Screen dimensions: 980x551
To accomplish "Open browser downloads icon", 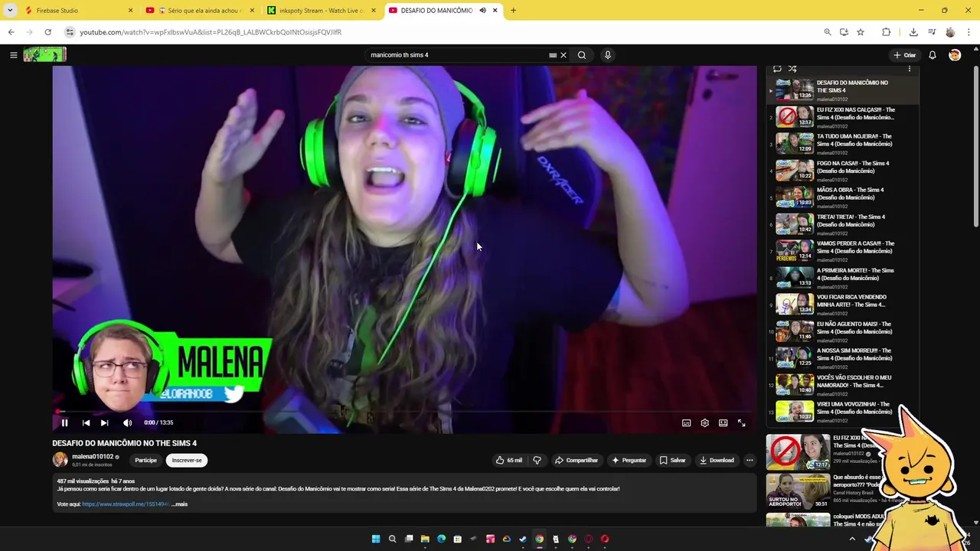I will [x=913, y=32].
